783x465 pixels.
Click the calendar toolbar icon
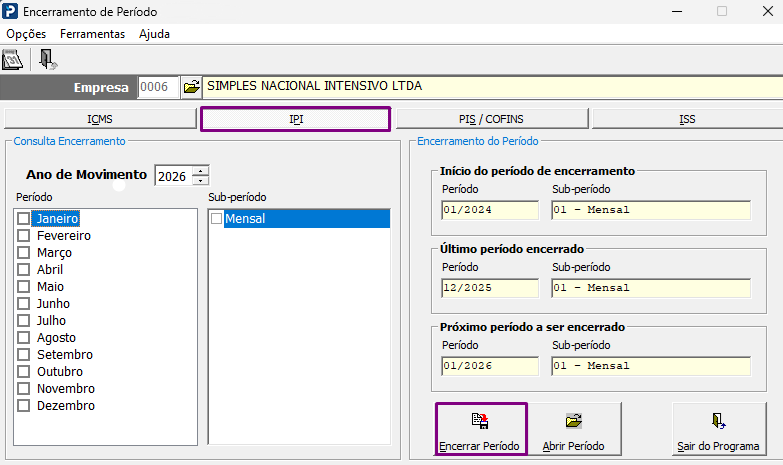coord(12,60)
